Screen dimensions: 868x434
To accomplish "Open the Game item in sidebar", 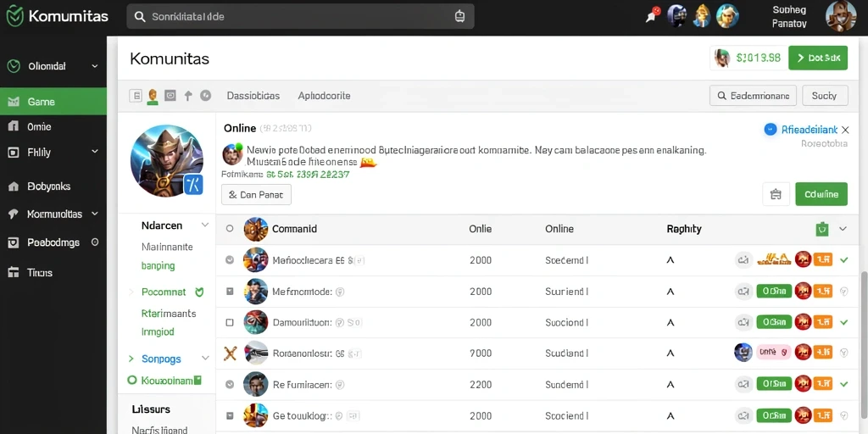I will tap(53, 102).
